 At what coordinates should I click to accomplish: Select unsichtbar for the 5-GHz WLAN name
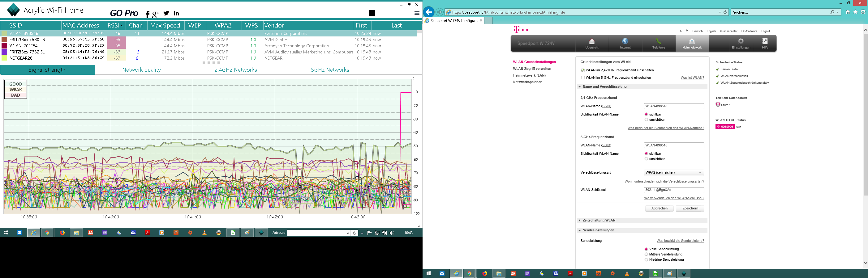pos(646,159)
